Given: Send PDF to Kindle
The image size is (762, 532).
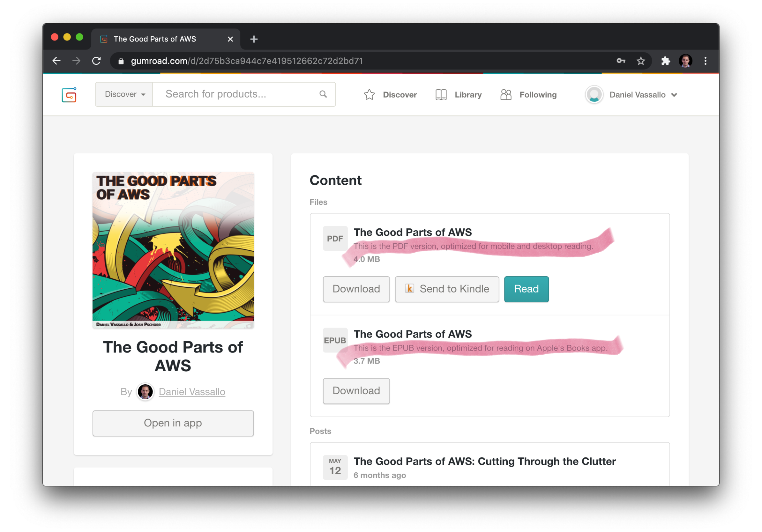Looking at the screenshot, I should tap(447, 289).
